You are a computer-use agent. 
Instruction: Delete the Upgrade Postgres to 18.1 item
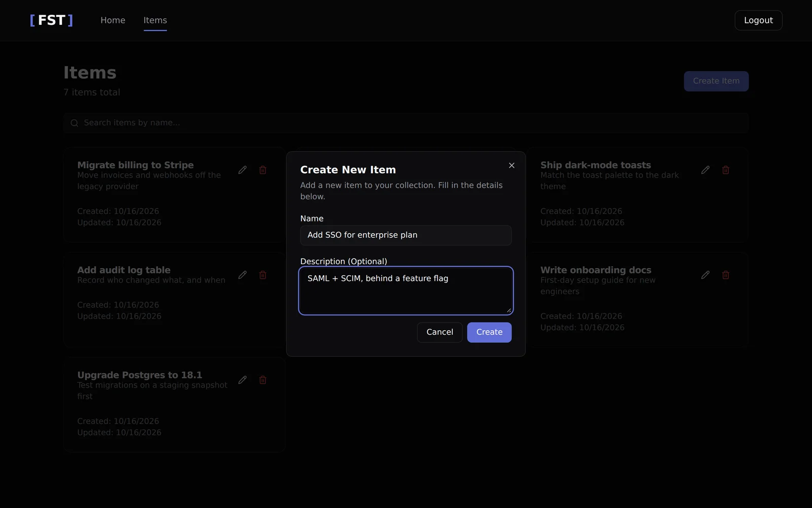pyautogui.click(x=263, y=380)
